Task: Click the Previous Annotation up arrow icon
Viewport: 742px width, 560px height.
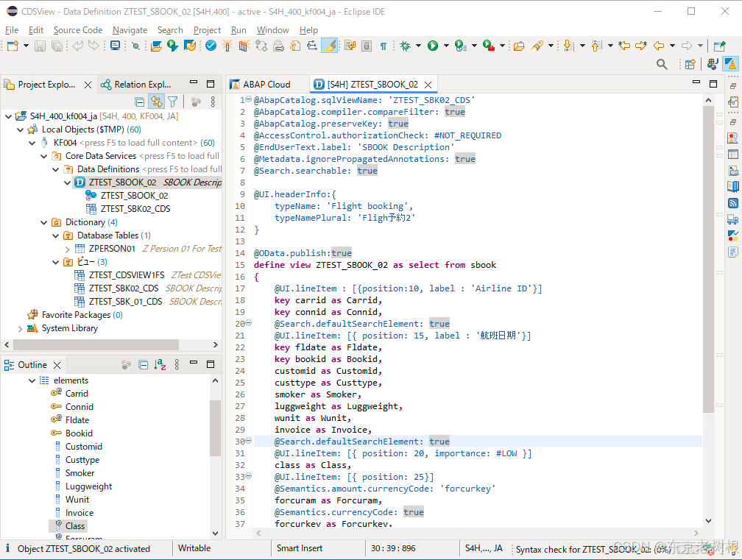Action: pyautogui.click(x=597, y=46)
